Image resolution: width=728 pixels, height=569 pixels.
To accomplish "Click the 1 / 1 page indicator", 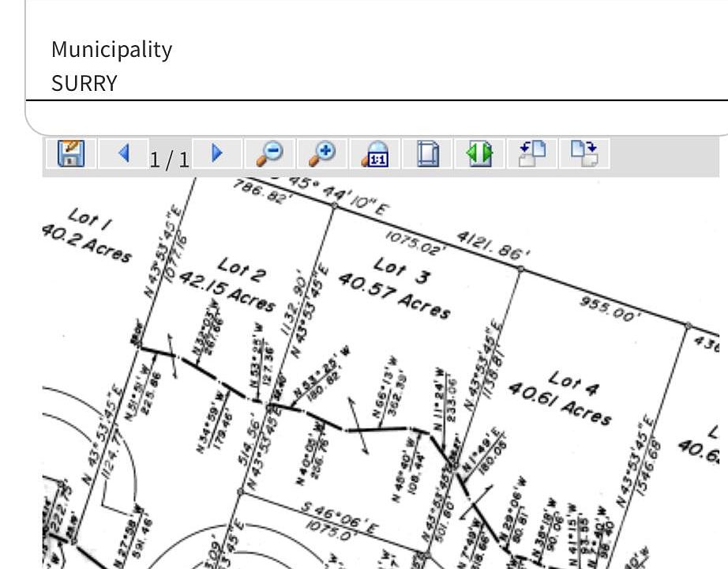I will tap(170, 160).
